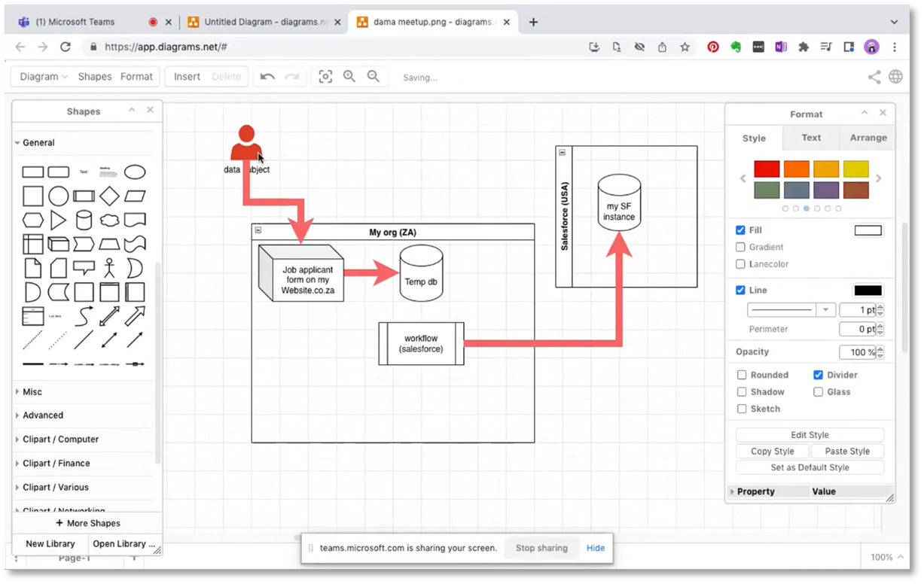Pick the red color style swatch
The width and height of the screenshot is (924, 584).
tap(767, 169)
